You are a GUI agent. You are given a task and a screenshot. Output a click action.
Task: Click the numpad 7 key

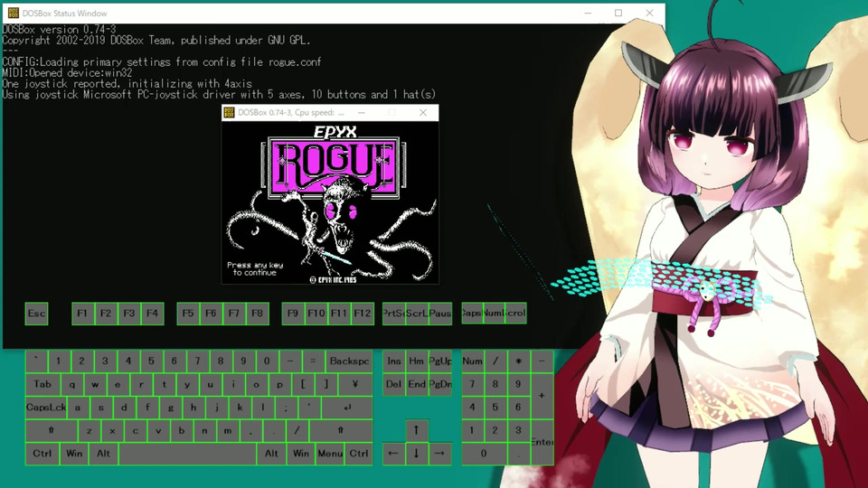[473, 385]
